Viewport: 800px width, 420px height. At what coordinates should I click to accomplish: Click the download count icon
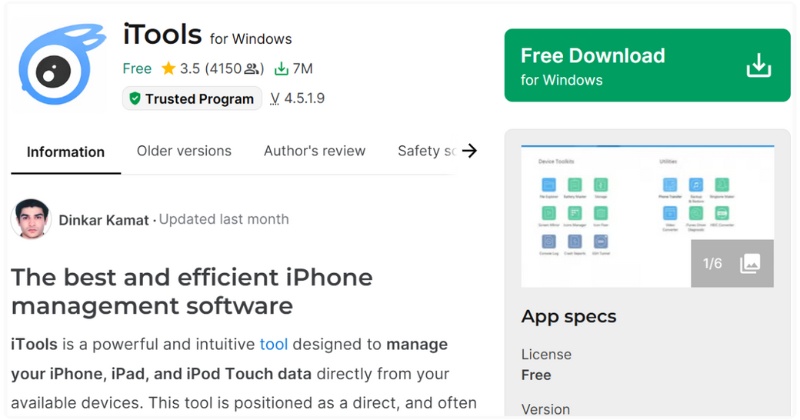click(x=282, y=69)
